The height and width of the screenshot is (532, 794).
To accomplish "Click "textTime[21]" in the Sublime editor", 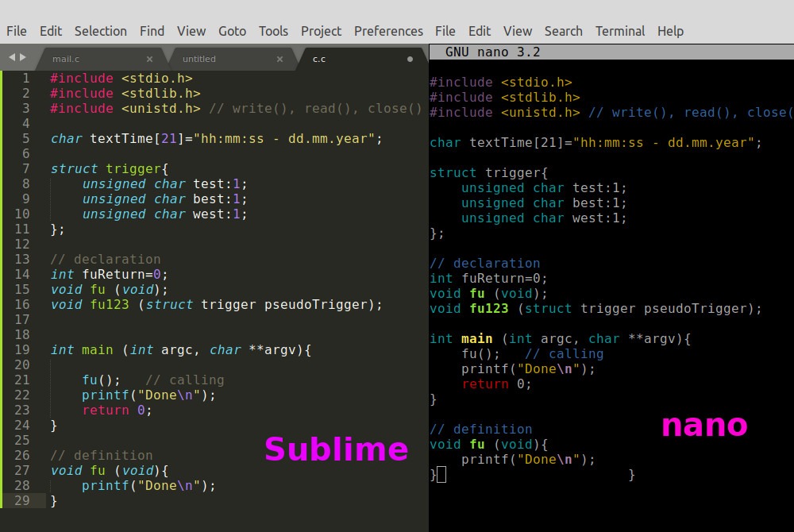I will pos(137,139).
